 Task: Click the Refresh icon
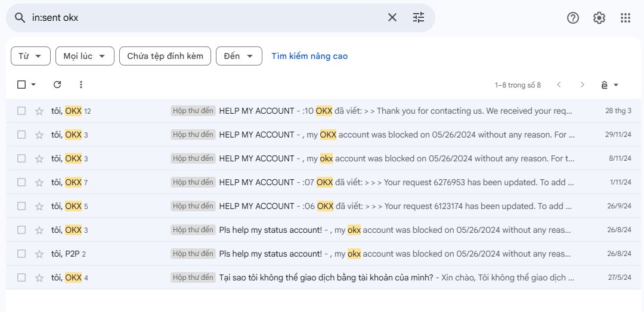(57, 85)
